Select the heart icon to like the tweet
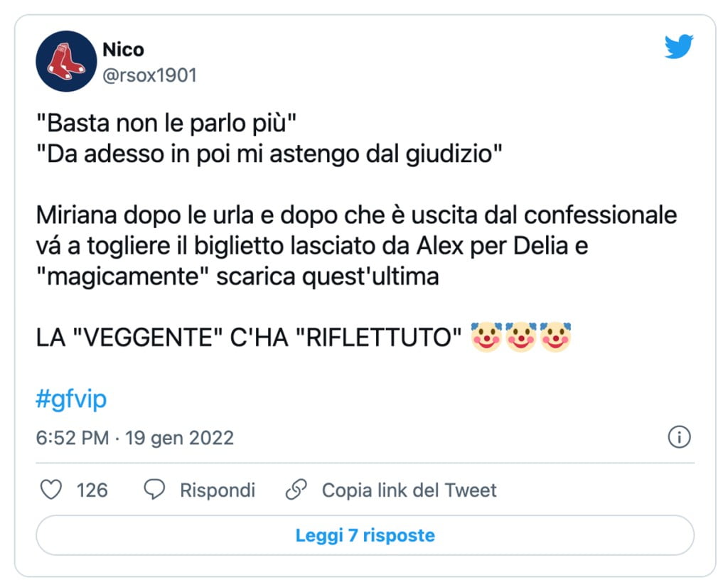This screenshot has width=728, height=585. click(x=50, y=490)
